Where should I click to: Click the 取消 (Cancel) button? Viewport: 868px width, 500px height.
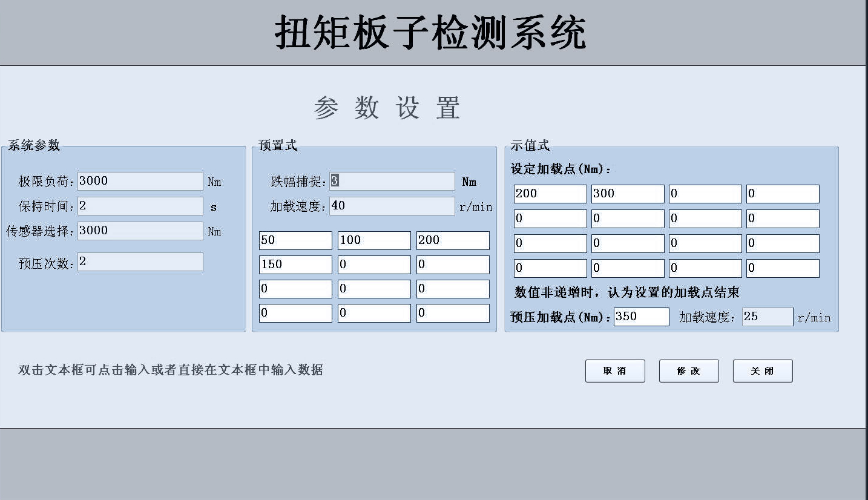coord(615,371)
